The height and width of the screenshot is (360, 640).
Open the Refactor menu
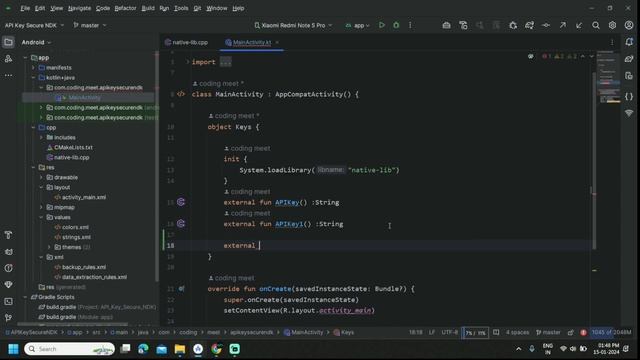(125, 8)
